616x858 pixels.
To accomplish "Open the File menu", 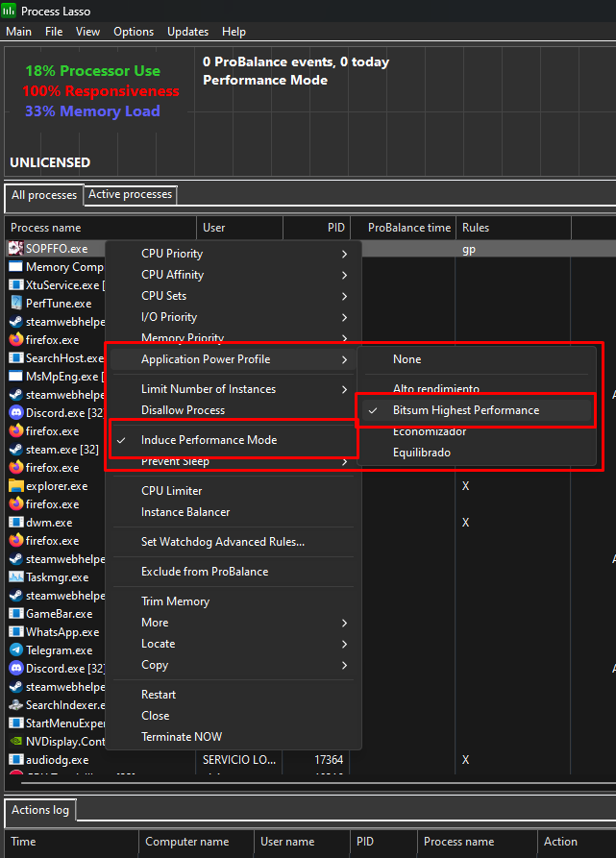I will (54, 32).
